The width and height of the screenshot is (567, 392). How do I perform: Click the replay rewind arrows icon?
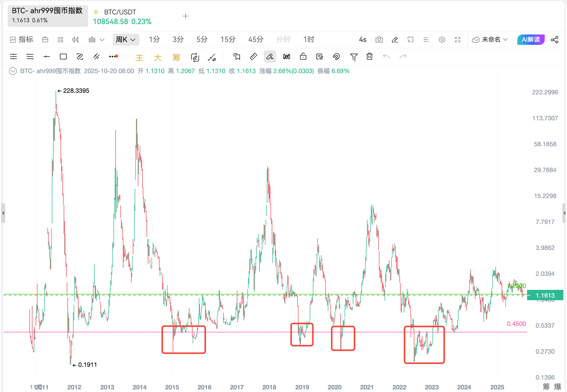(x=75, y=40)
